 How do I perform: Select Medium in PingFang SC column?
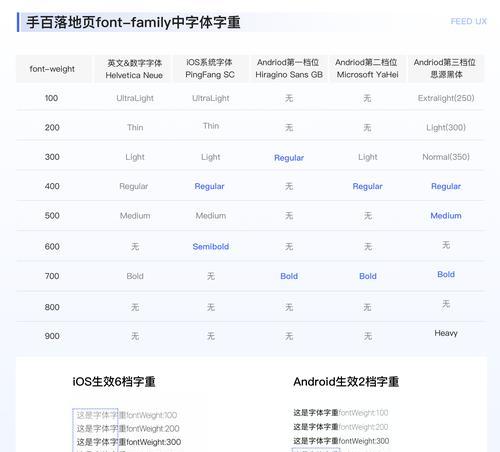pyautogui.click(x=211, y=216)
